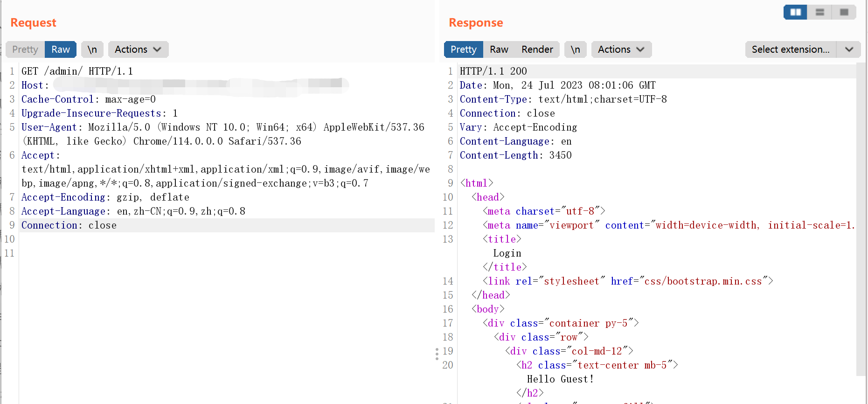Toggle \n non-printable characters in Request
The height and width of the screenshot is (404, 868).
point(92,49)
